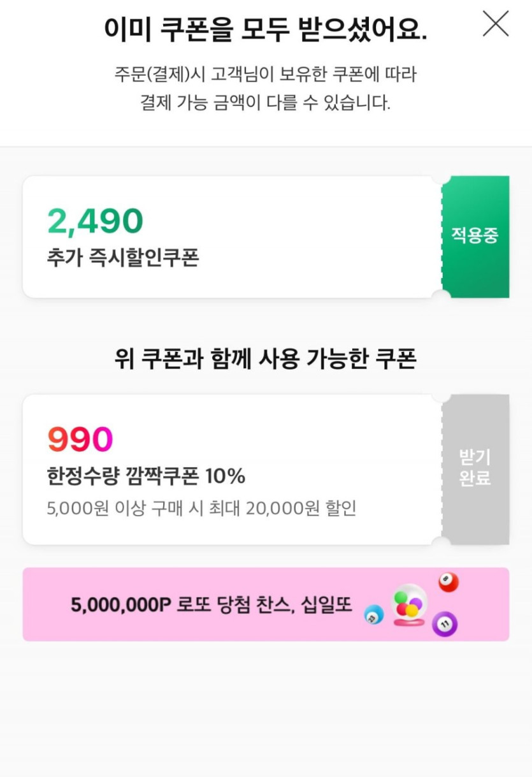Image resolution: width=532 pixels, height=777 pixels.
Task: Click the 이미 쿠폰을 모두 받으셨어요 title
Action: point(265,29)
